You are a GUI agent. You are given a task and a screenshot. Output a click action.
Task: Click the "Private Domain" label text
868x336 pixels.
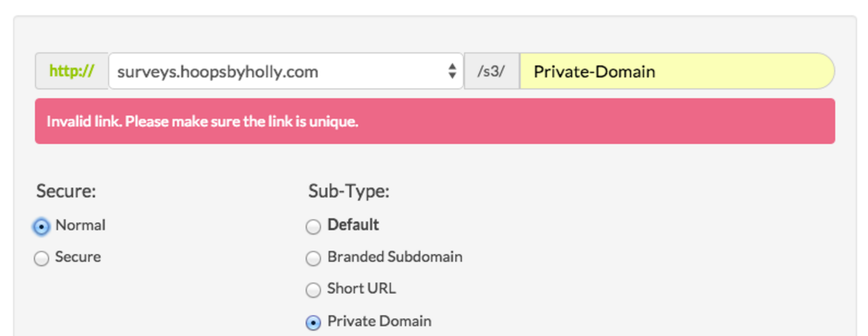(x=379, y=321)
